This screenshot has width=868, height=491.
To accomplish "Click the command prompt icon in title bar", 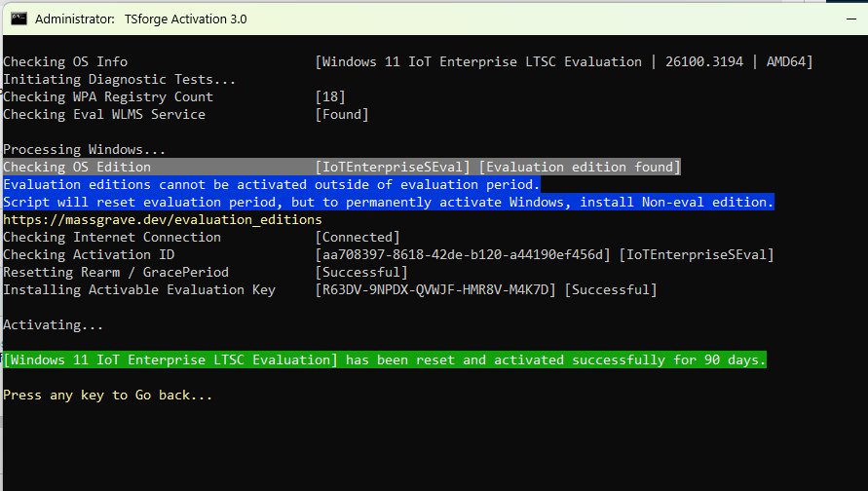I will (x=18, y=19).
